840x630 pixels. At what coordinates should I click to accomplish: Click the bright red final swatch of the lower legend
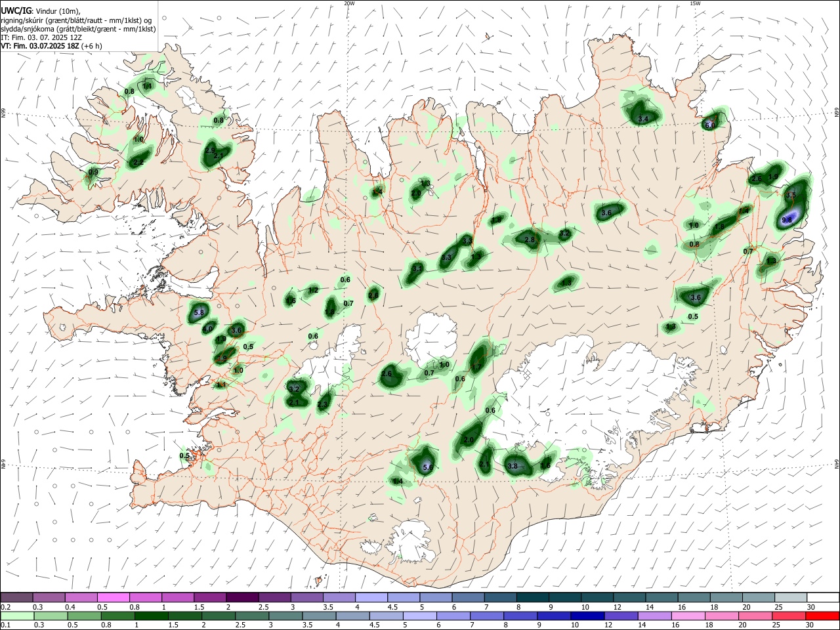coord(824,616)
